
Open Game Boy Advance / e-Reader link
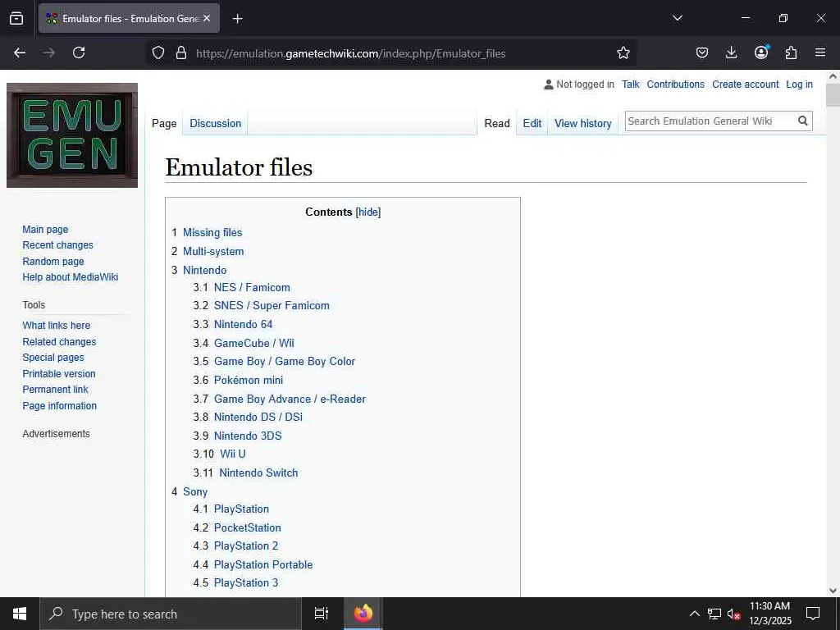pos(290,399)
